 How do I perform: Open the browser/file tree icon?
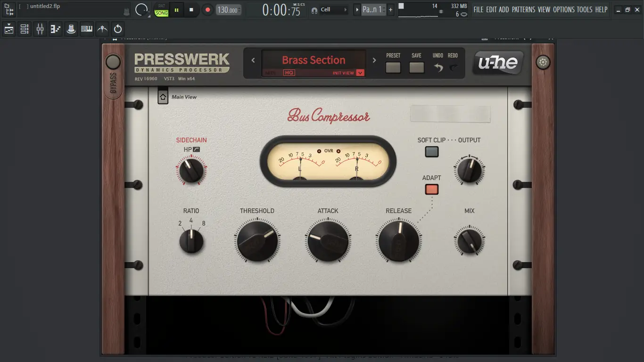pos(9,9)
